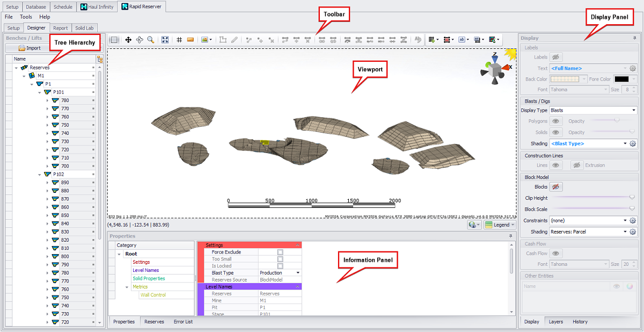Open the Tools menu
The image size is (644, 332).
point(26,17)
